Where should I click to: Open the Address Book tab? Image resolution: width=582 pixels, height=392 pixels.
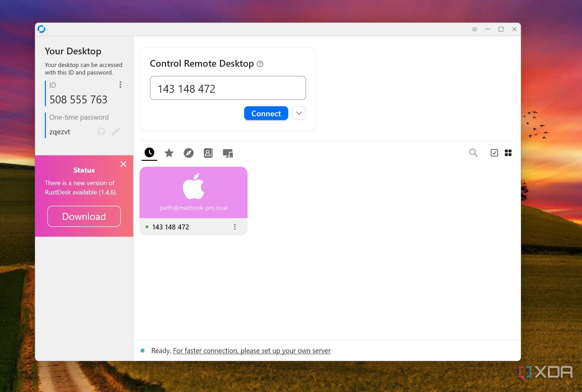(208, 153)
